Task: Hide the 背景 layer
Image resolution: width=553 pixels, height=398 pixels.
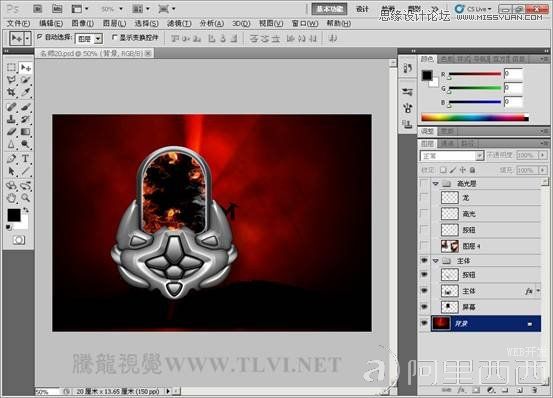Action: [424, 323]
